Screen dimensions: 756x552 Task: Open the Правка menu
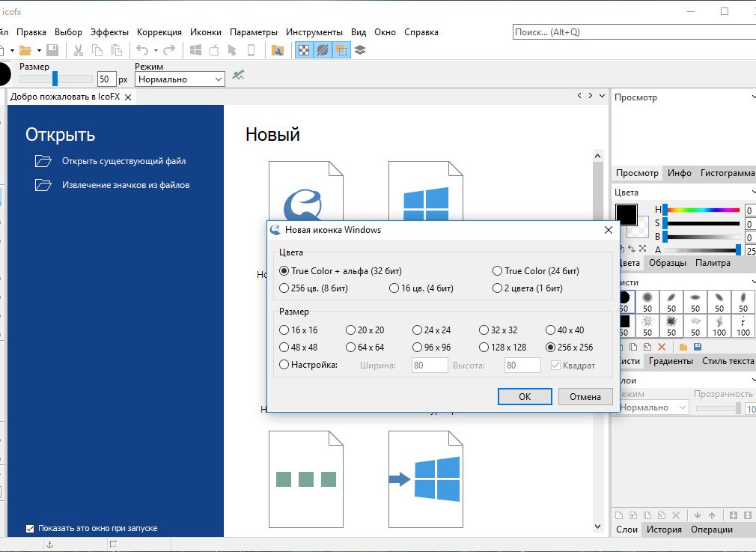(x=31, y=32)
